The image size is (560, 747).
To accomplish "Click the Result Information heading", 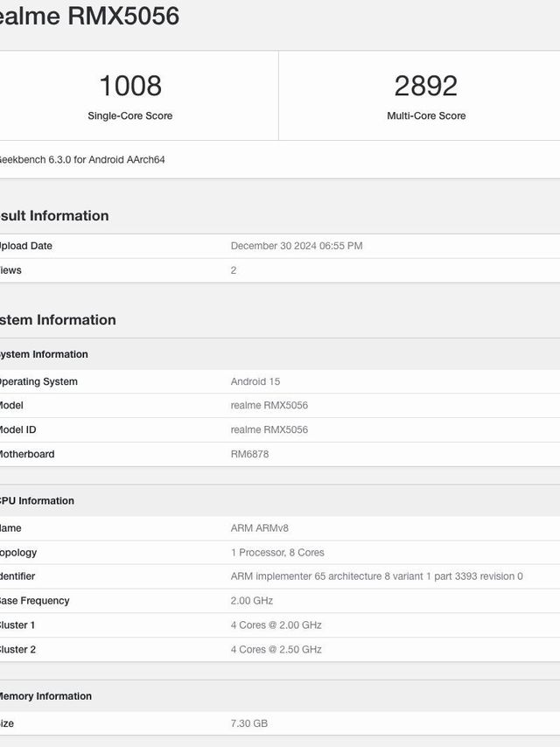I will pyautogui.click(x=54, y=216).
